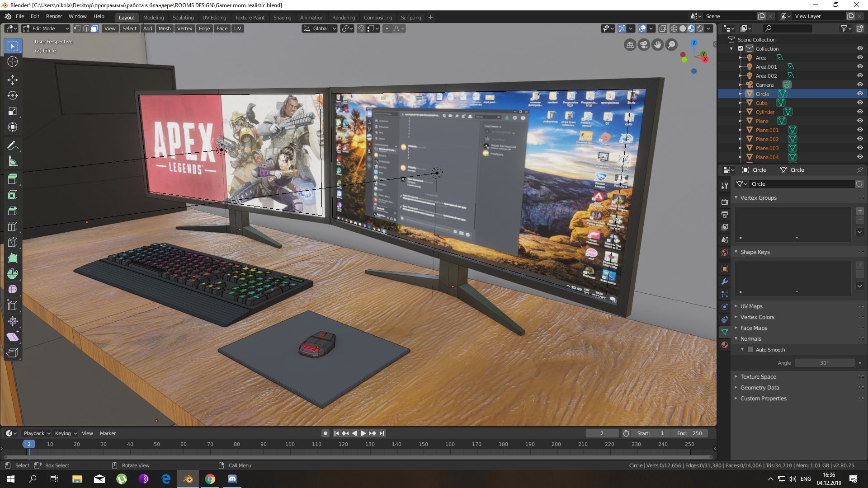Play the animation forward
Viewport: 868px width, 488px height.
pos(363,433)
